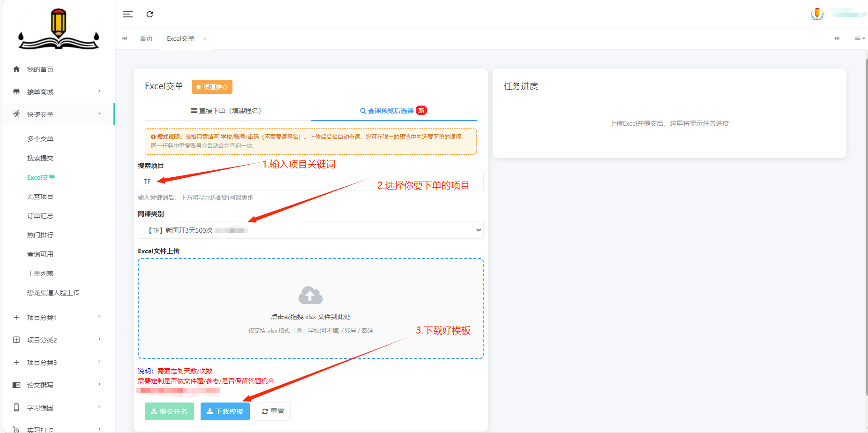
Task: Click the 任务进度 panel heading
Action: pos(521,86)
